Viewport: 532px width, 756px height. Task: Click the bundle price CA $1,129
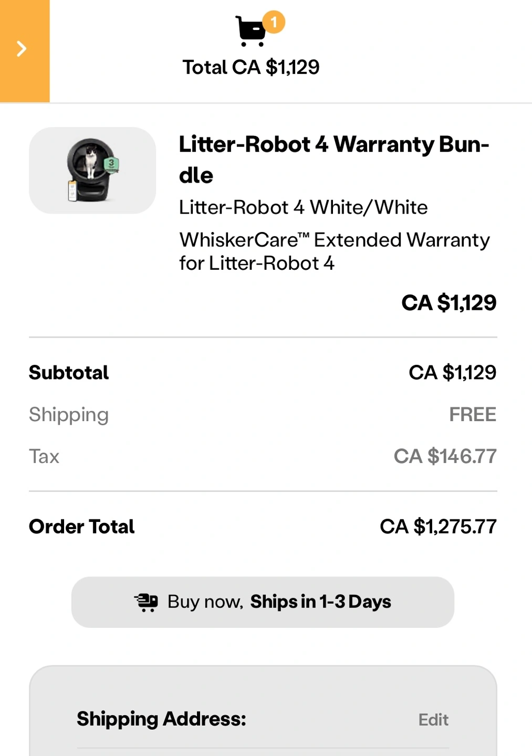point(448,302)
